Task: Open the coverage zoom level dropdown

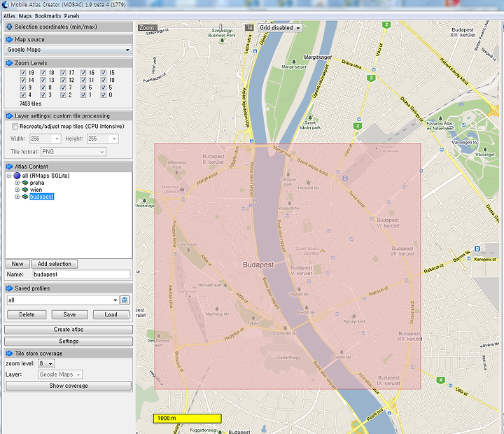Action: (46, 363)
